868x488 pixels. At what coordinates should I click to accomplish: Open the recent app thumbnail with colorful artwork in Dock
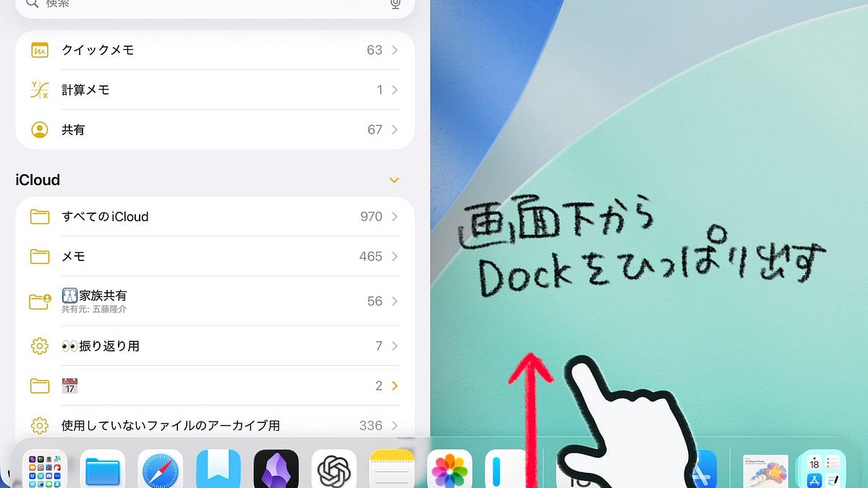[766, 471]
